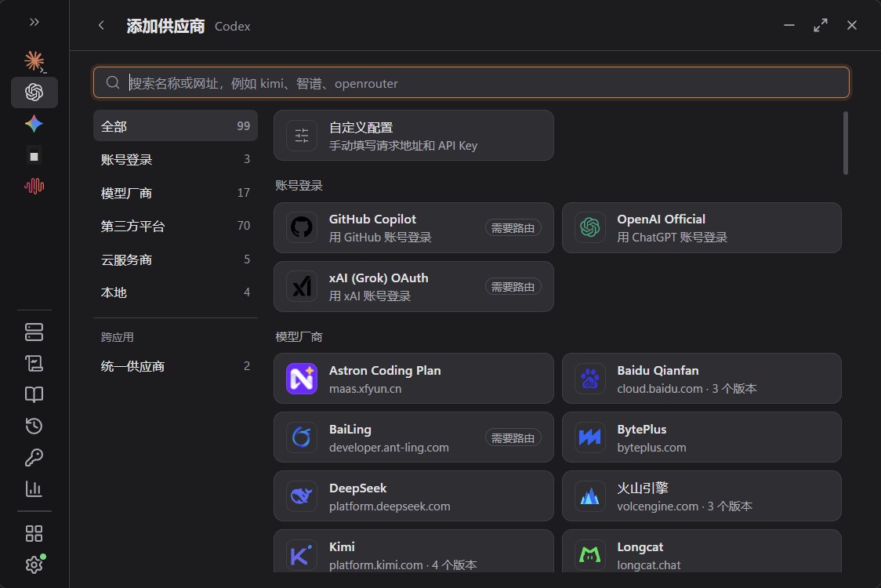
Task: Open the Gemini star icon in sidebar
Action: tap(34, 124)
